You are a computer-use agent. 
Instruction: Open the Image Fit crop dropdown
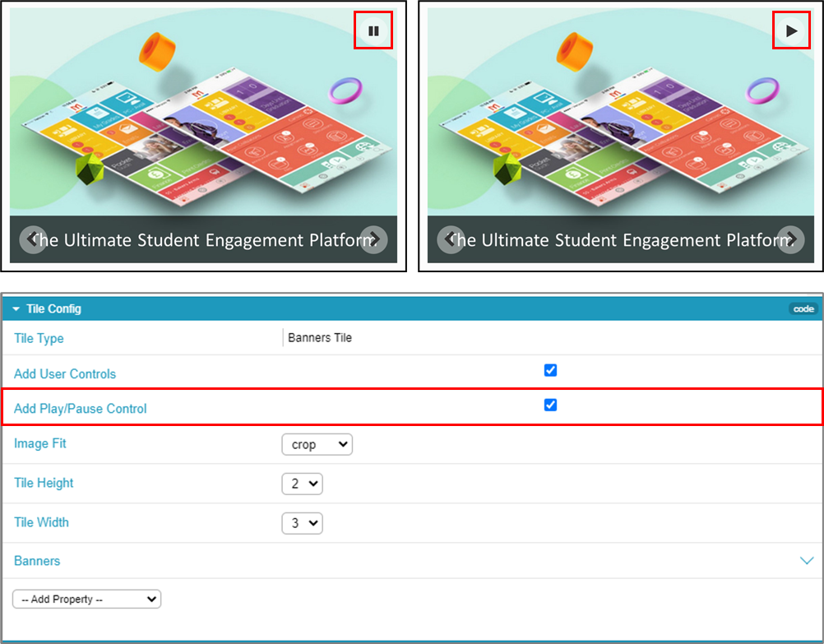[x=317, y=444]
